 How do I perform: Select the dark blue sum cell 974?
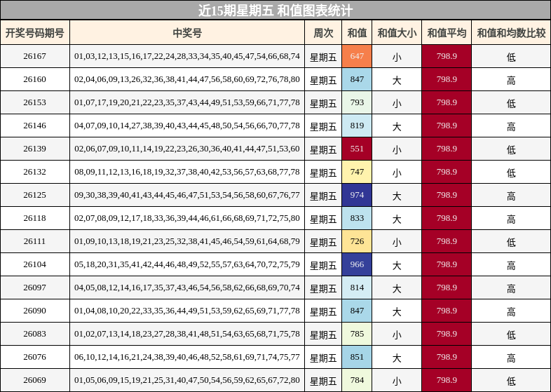[x=357, y=195]
